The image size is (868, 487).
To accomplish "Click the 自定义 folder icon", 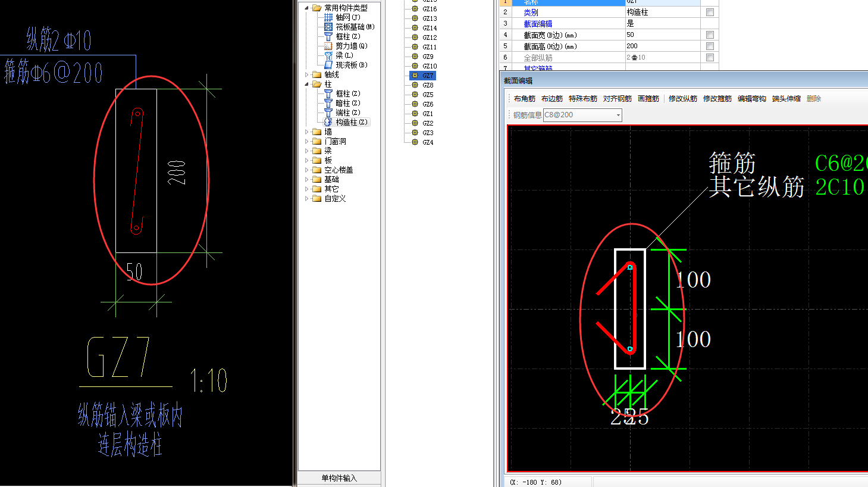I will coord(317,198).
